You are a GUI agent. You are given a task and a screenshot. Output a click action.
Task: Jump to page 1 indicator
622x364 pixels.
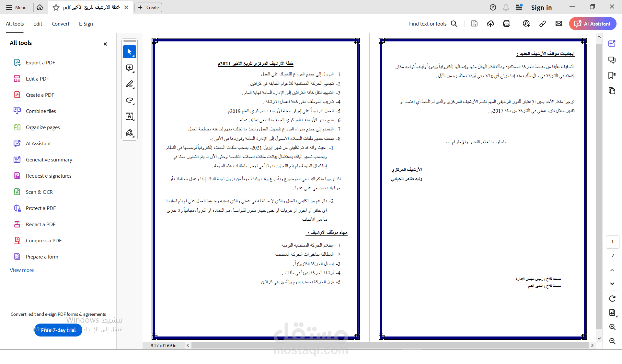click(x=612, y=242)
